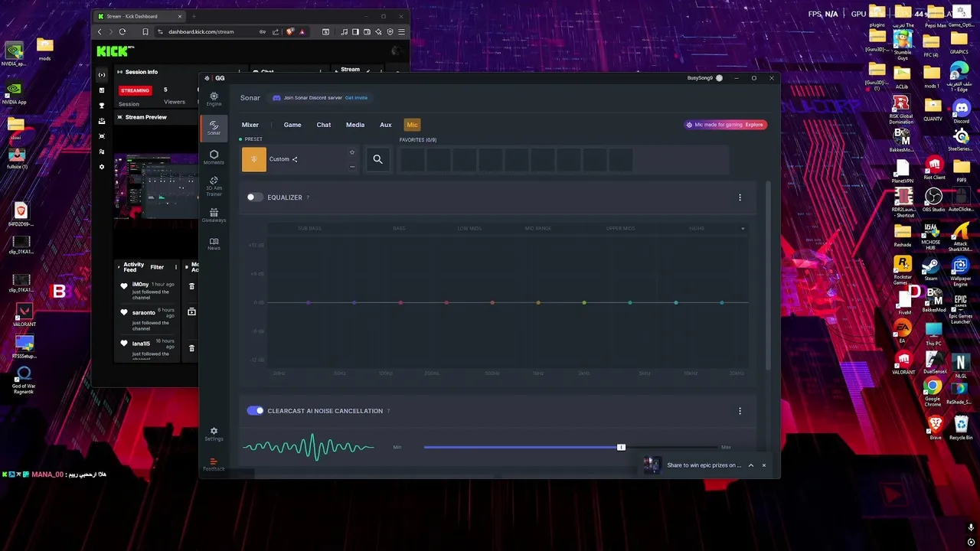
Task: Open the Recycle Bin on desktop
Action: click(961, 428)
